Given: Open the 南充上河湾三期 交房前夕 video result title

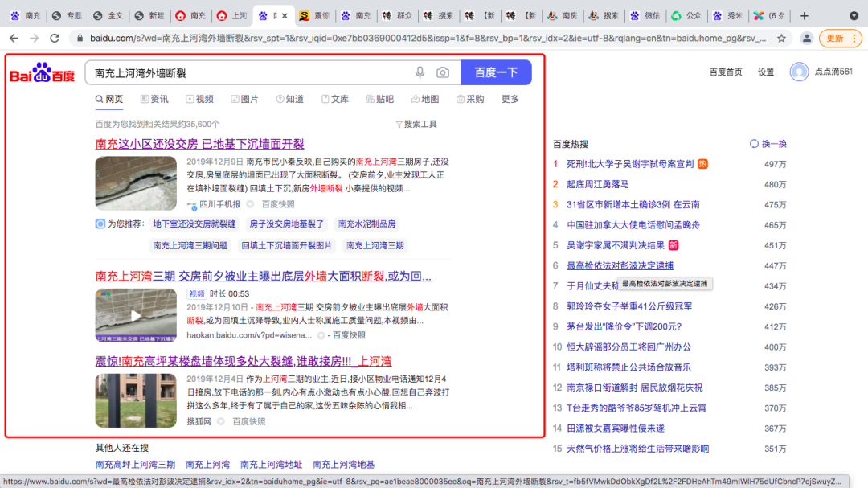Looking at the screenshot, I should [x=263, y=276].
